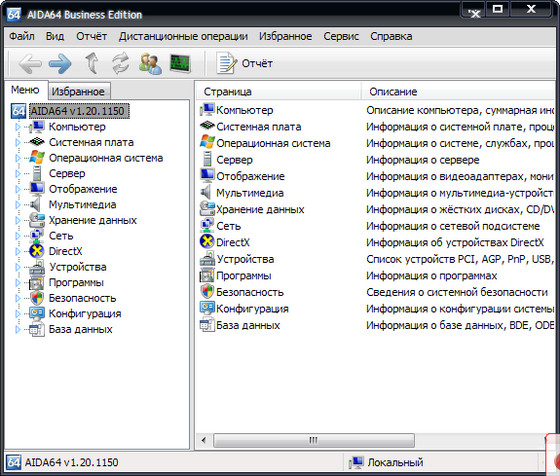Open the Избранное menu in menu bar

coord(285,36)
